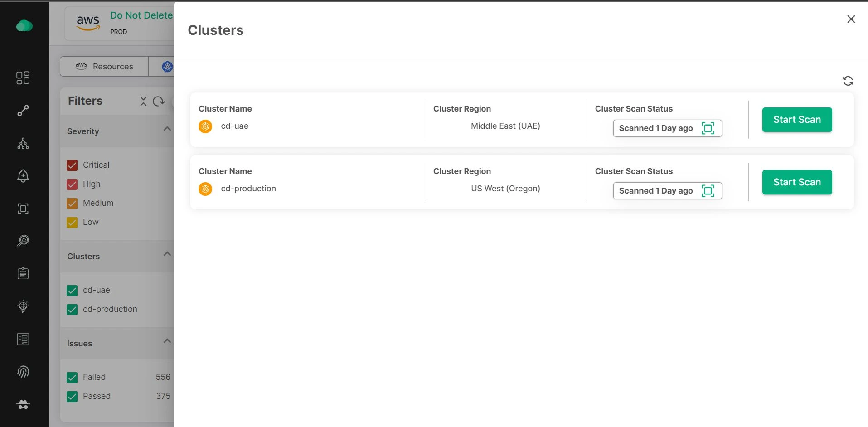868x427 pixels.
Task: Open the dashboard grid icon in sidebar
Action: [23, 78]
